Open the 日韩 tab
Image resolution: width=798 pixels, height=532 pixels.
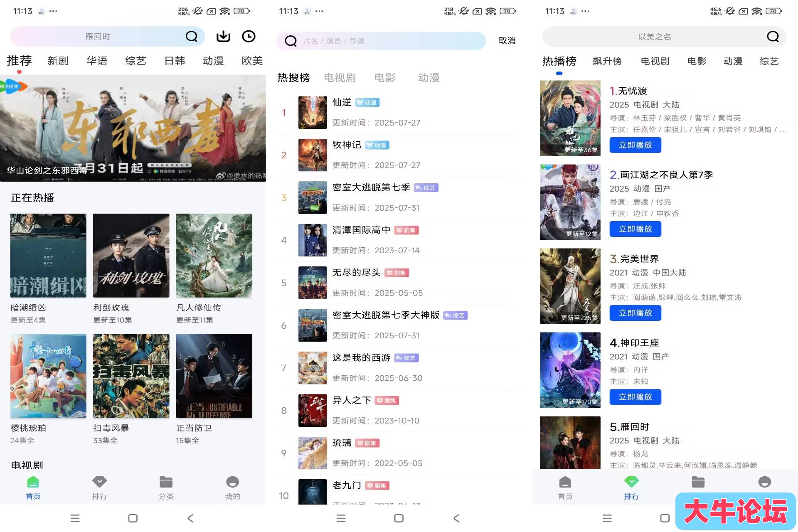[x=175, y=61]
